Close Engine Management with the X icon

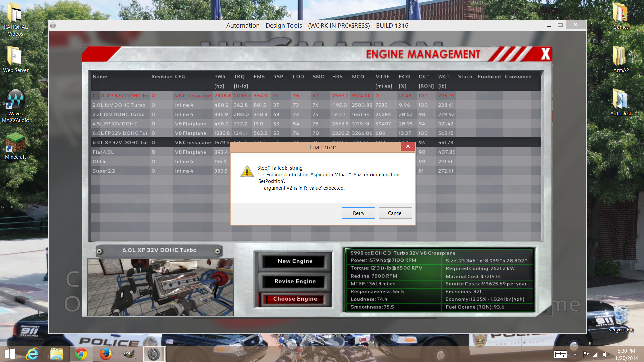click(x=545, y=54)
